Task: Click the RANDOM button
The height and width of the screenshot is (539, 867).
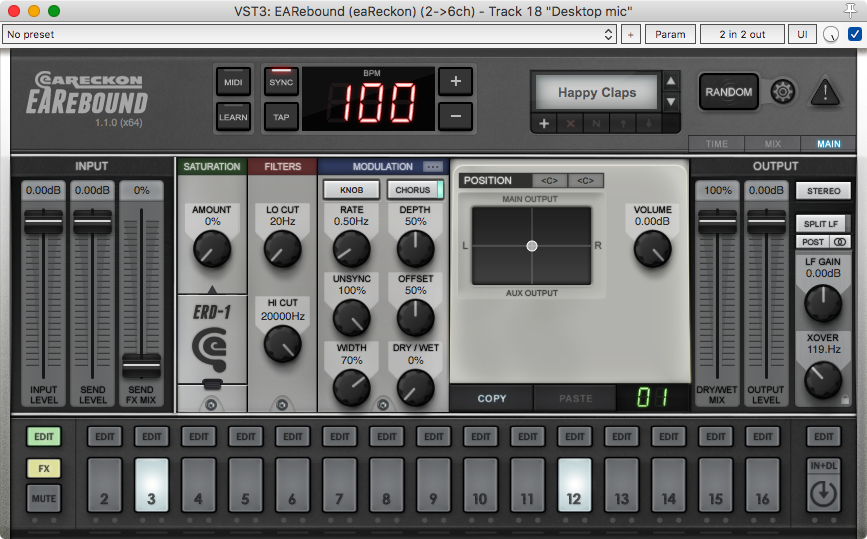Action: point(728,92)
